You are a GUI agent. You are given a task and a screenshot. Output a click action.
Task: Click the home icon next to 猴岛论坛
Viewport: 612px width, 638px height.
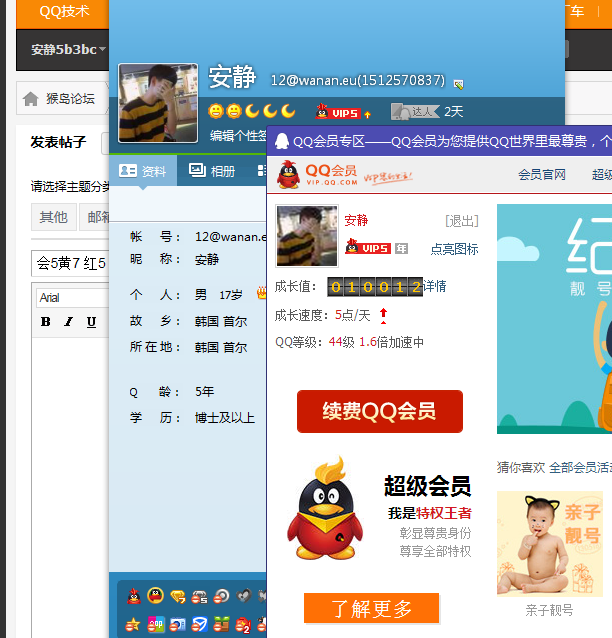[x=31, y=98]
